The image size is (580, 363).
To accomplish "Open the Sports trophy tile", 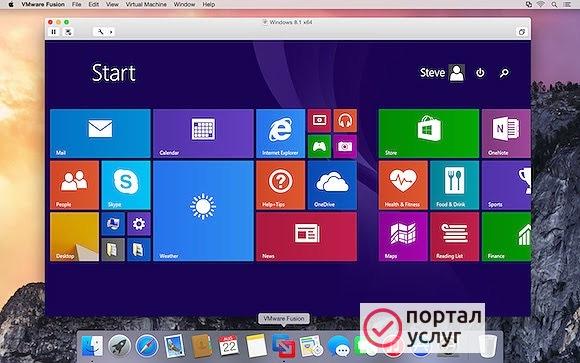I will 506,185.
